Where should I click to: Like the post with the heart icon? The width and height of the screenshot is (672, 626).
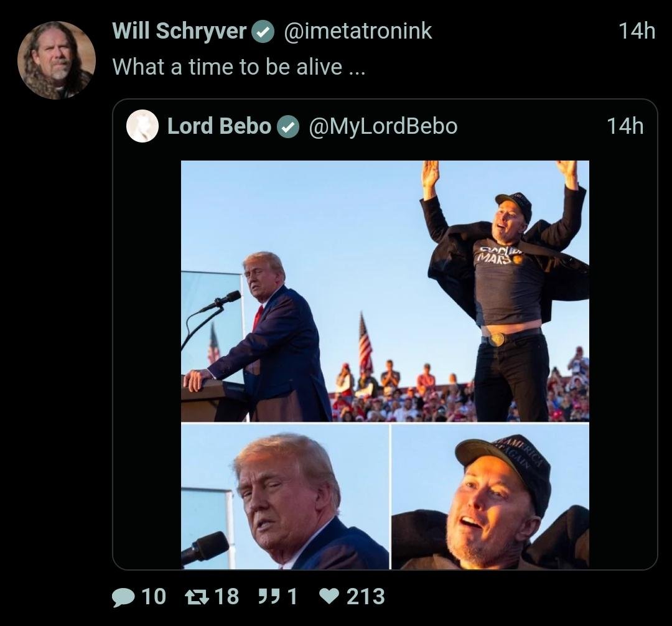click(x=329, y=597)
